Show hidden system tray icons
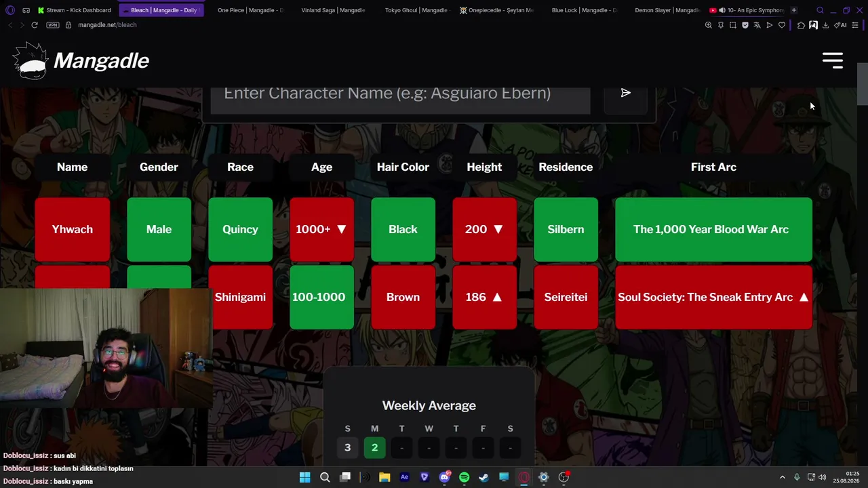Screen dimensions: 868x488 [x=782, y=477]
